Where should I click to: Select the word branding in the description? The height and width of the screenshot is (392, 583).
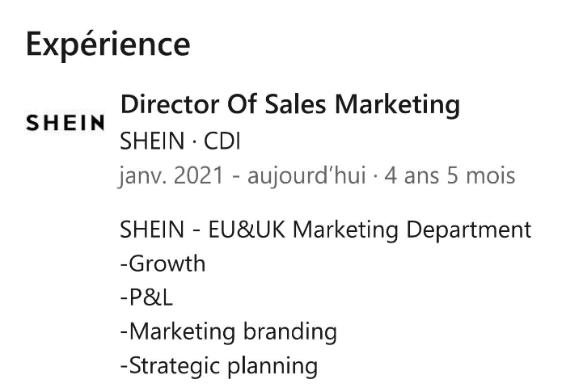pos(290,332)
